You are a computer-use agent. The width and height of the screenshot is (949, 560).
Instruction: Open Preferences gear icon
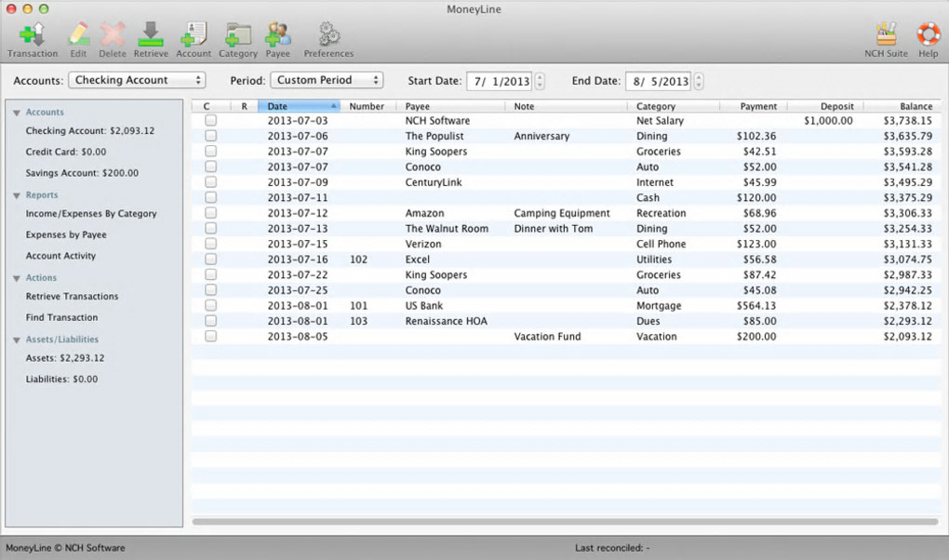(x=328, y=35)
